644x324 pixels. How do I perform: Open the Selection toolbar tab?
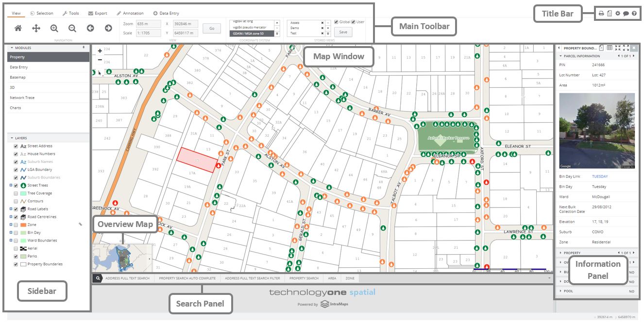click(x=42, y=14)
